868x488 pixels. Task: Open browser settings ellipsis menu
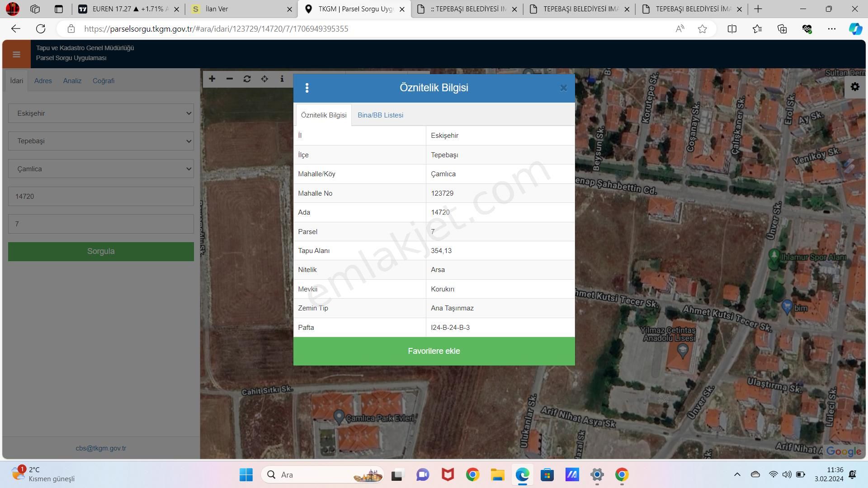tap(831, 29)
